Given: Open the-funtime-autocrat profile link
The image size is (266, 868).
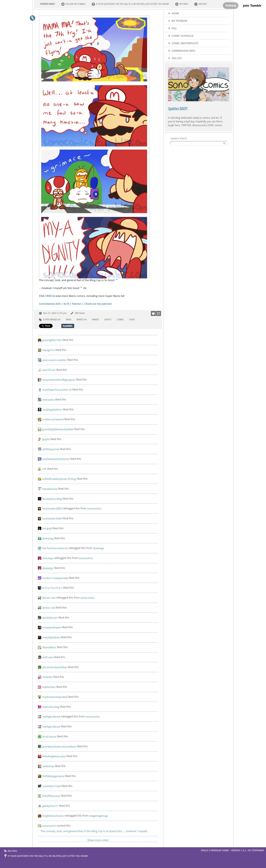Looking at the screenshot, I should click(x=55, y=548).
